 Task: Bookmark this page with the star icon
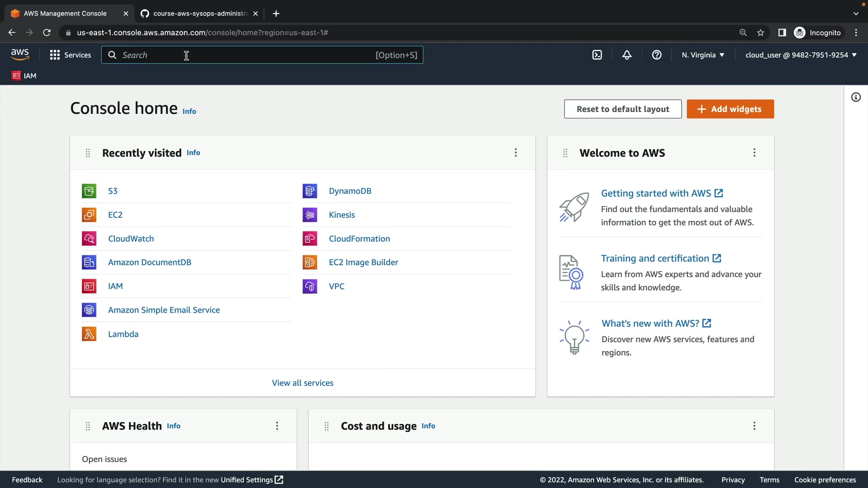pyautogui.click(x=760, y=33)
